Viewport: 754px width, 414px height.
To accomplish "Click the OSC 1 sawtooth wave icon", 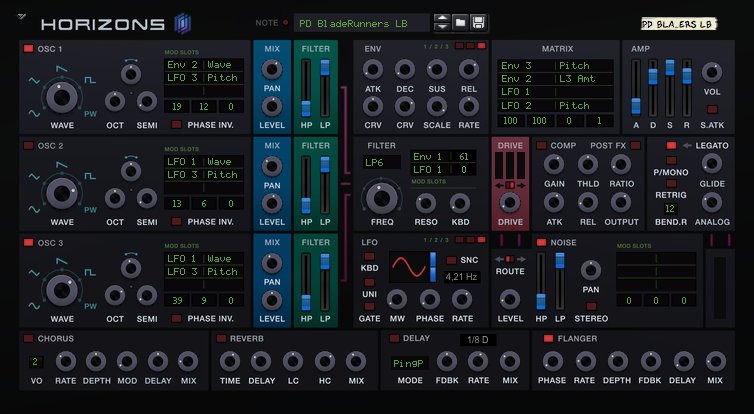I will point(62,70).
